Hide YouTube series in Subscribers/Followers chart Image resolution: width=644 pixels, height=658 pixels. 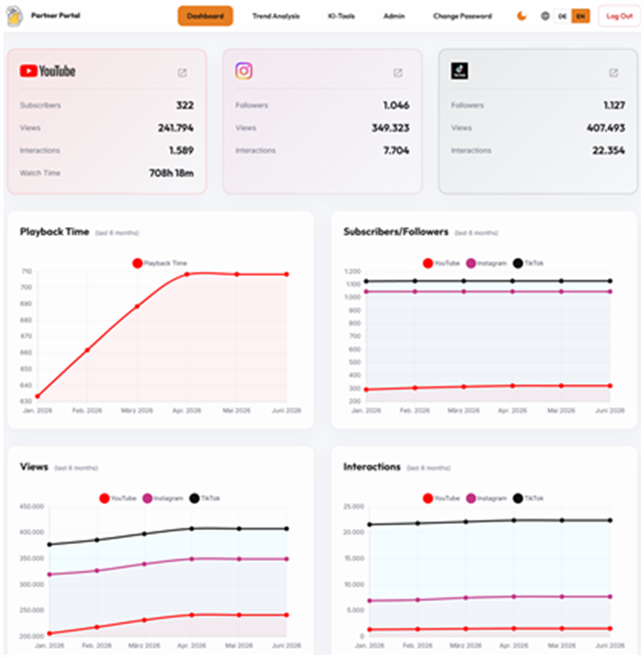coord(441,263)
